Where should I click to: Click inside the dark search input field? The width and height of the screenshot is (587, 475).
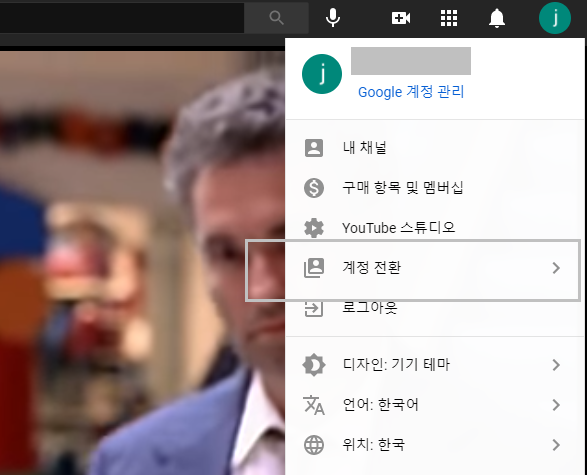click(122, 18)
